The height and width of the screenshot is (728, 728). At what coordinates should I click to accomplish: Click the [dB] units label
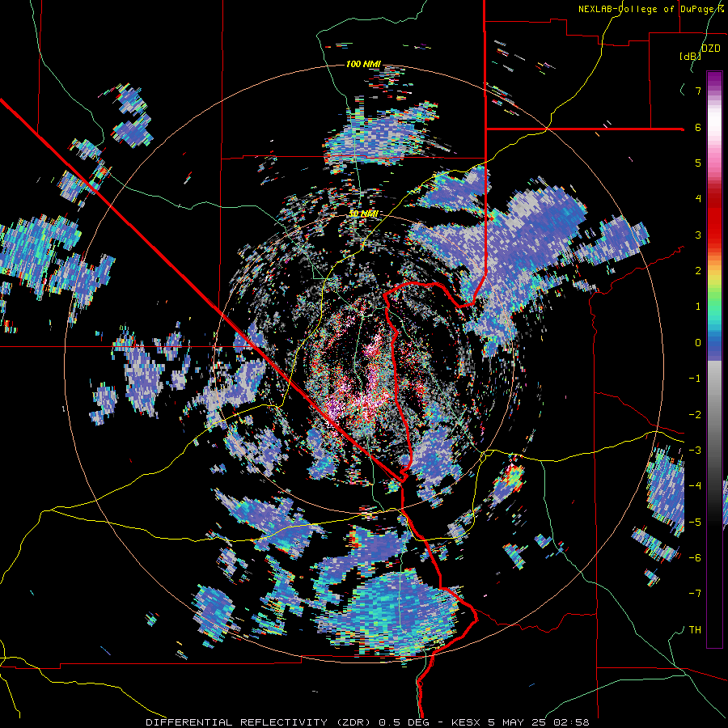tap(691, 57)
